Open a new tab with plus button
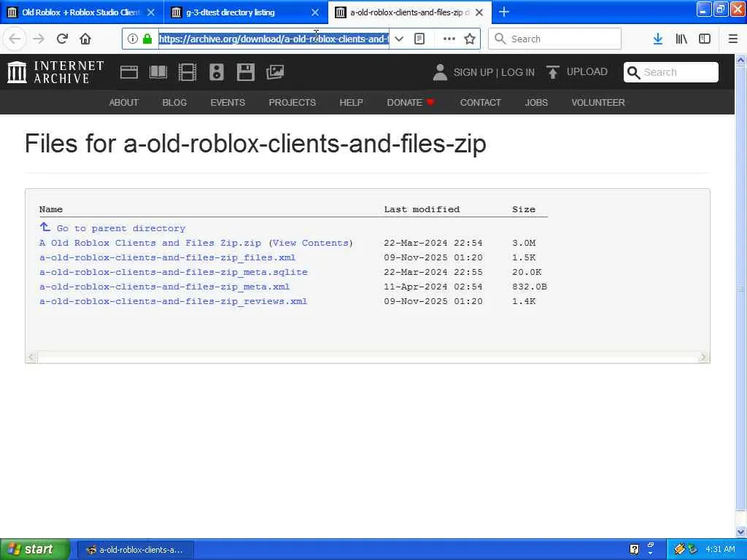Viewport: 747px width, 560px height. point(504,12)
